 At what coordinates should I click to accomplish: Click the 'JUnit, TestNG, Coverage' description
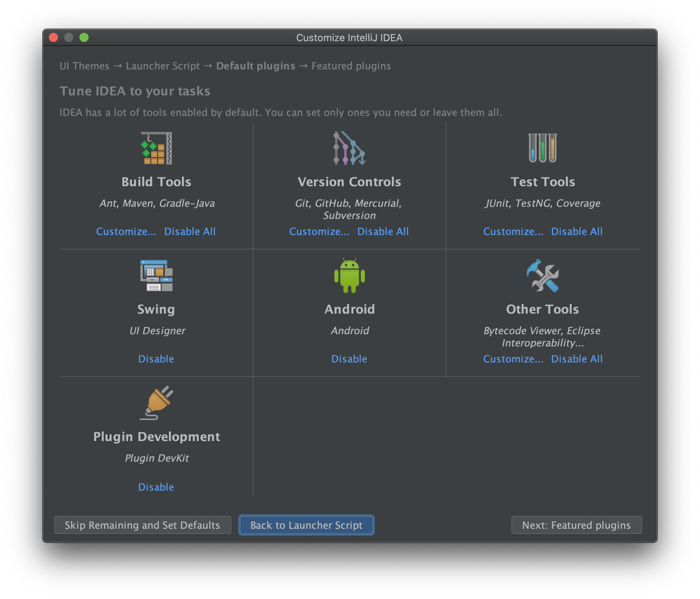[543, 203]
